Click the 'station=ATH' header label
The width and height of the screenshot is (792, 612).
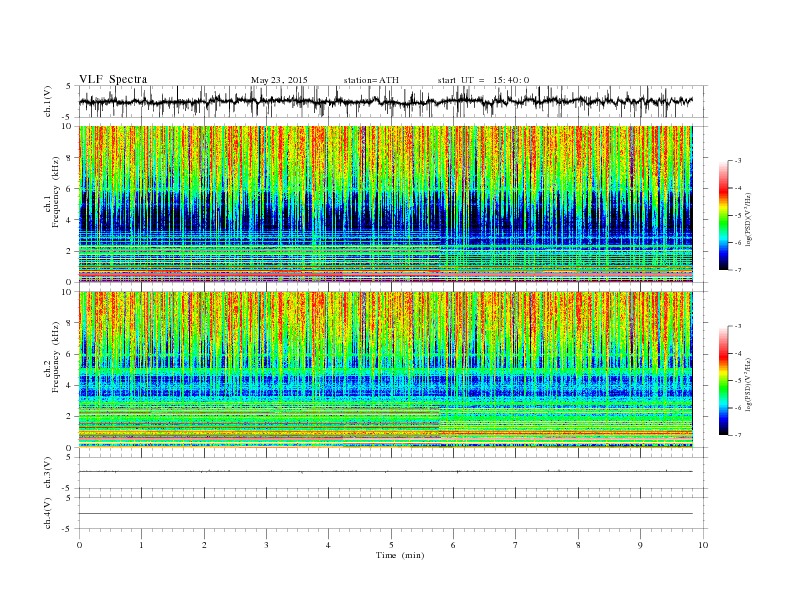pyautogui.click(x=371, y=80)
